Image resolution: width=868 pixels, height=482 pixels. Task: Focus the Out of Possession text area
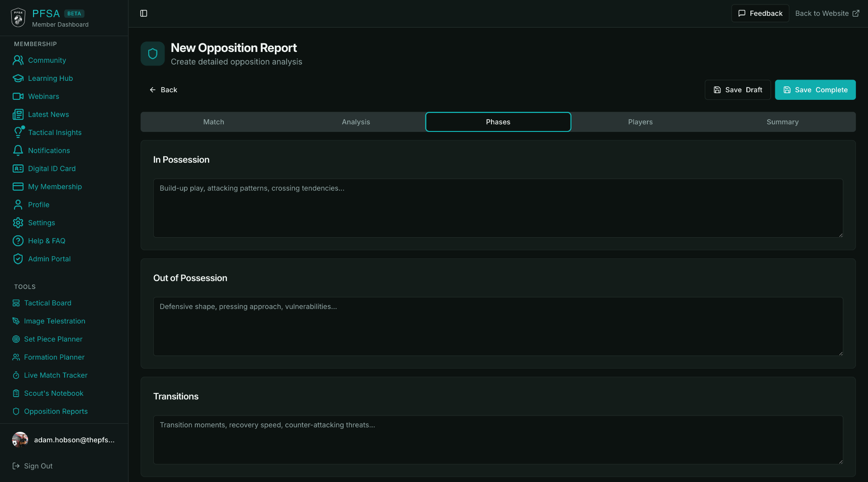498,327
